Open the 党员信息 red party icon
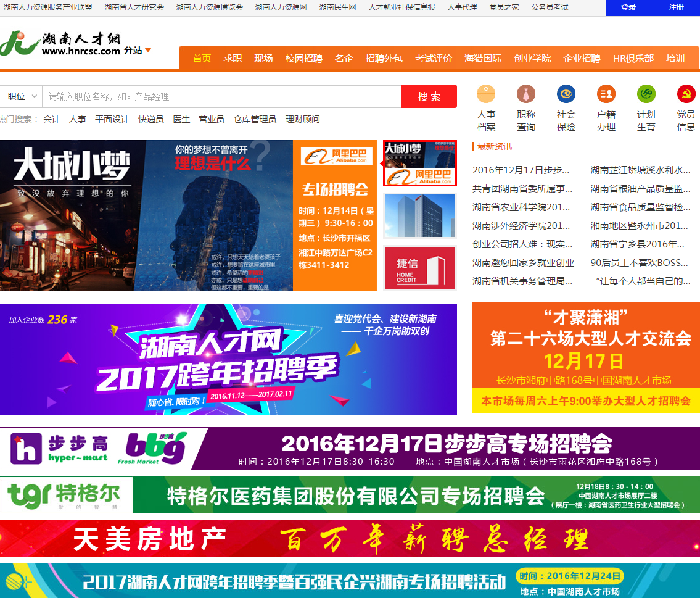700x598 pixels. 686,94
